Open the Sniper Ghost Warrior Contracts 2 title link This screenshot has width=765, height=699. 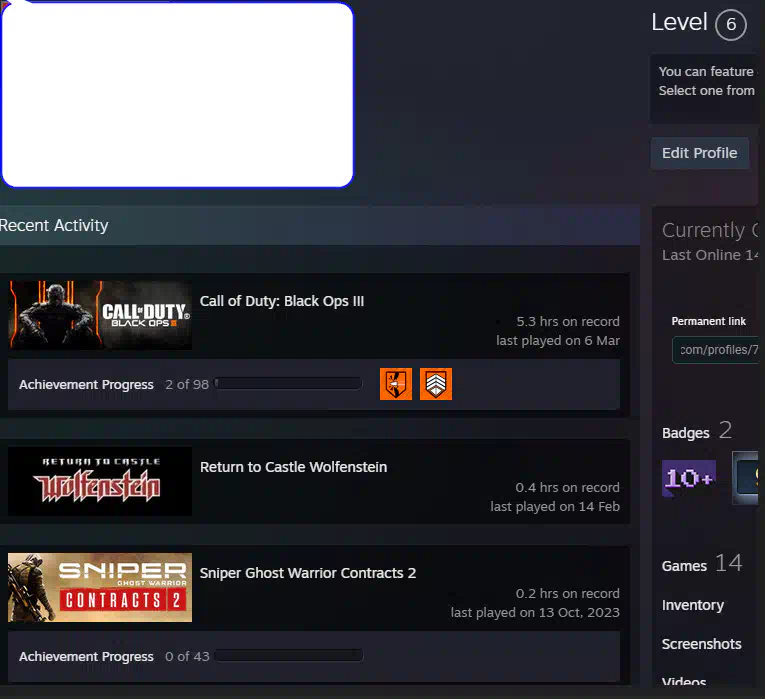[308, 573]
